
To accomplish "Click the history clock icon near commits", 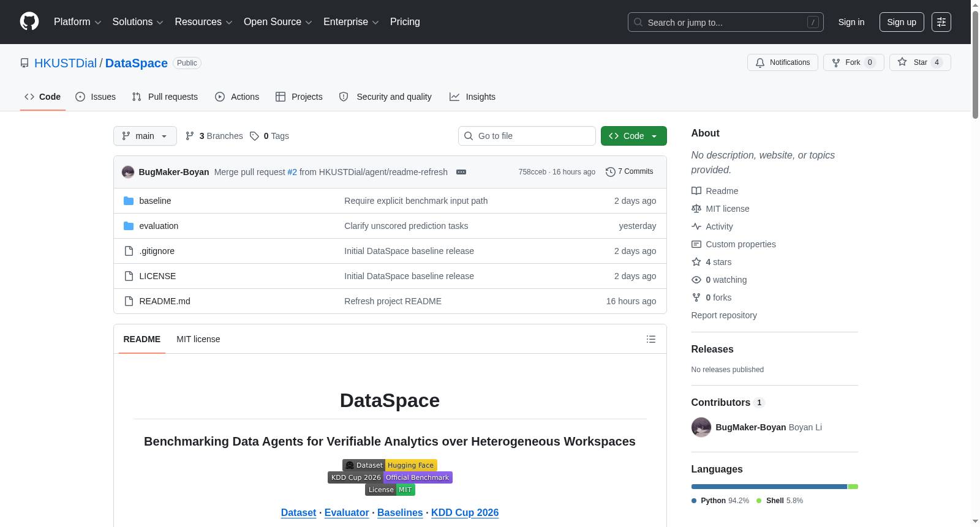I will (610, 172).
